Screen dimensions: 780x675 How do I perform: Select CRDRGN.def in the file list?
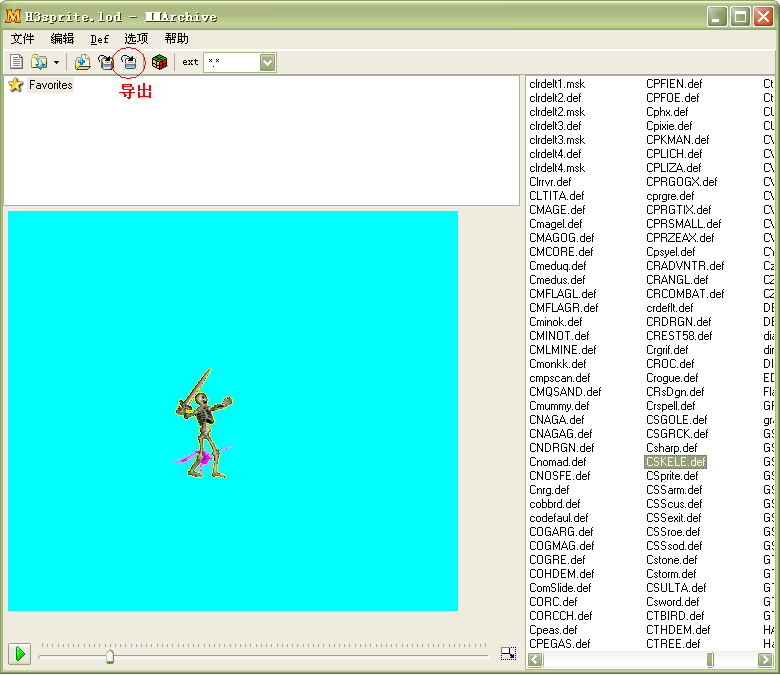coord(679,322)
